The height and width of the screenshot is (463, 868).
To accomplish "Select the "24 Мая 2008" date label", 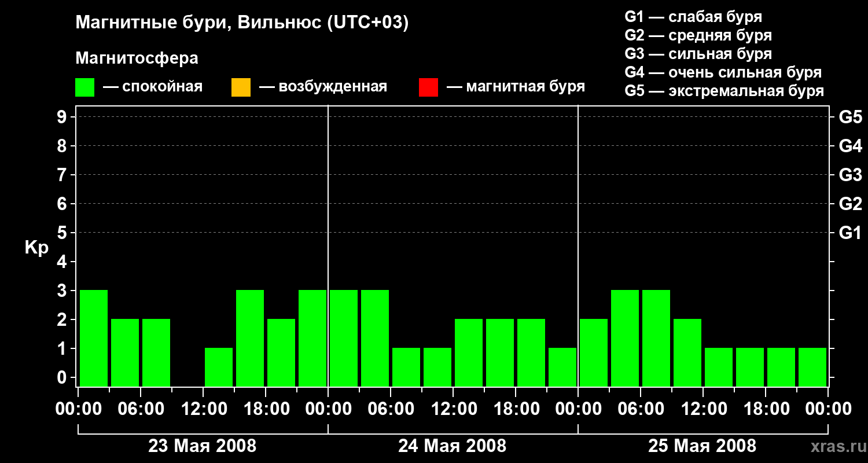I will (x=453, y=446).
